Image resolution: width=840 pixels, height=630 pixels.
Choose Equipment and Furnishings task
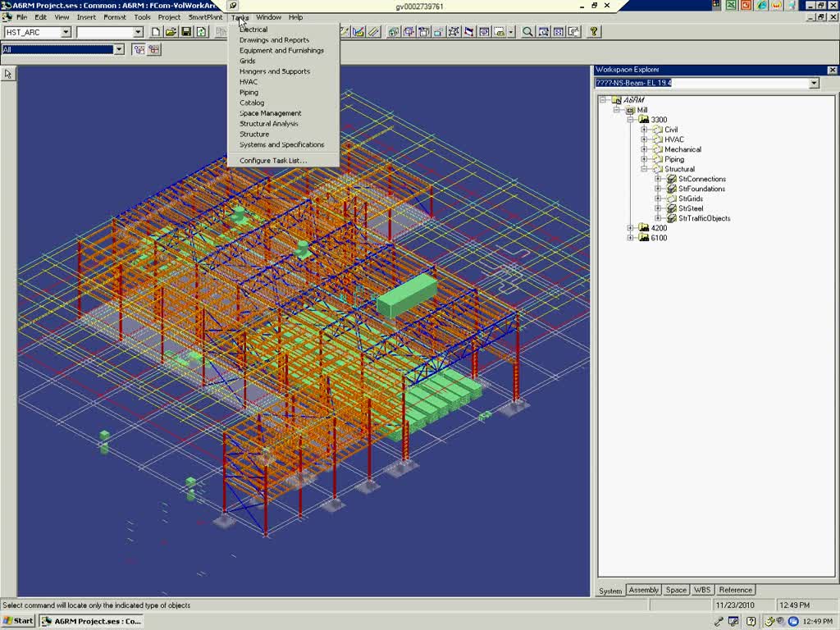click(x=282, y=50)
